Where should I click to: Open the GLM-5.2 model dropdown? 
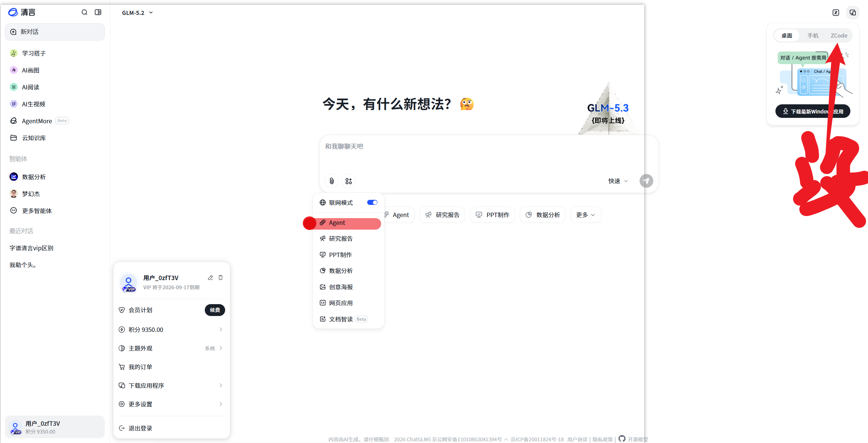(137, 13)
